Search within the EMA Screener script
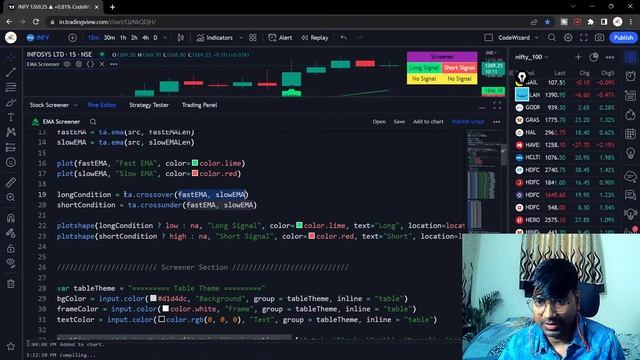 [x=93, y=122]
